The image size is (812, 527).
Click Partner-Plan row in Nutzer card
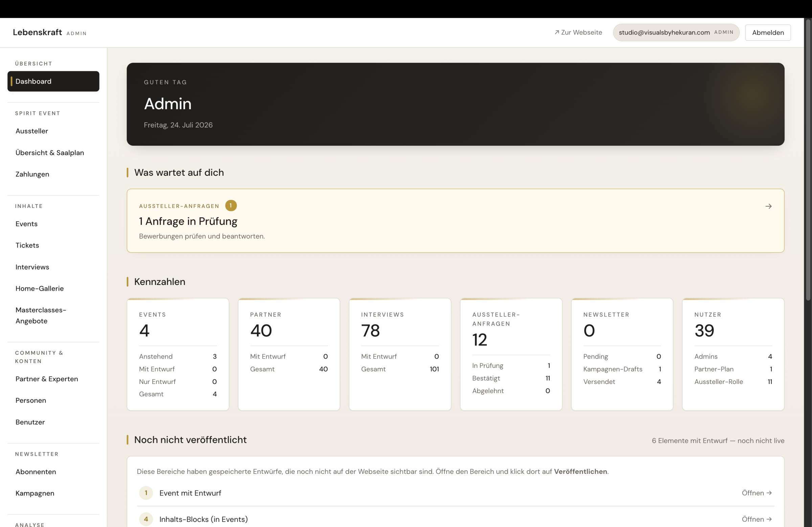pos(733,369)
